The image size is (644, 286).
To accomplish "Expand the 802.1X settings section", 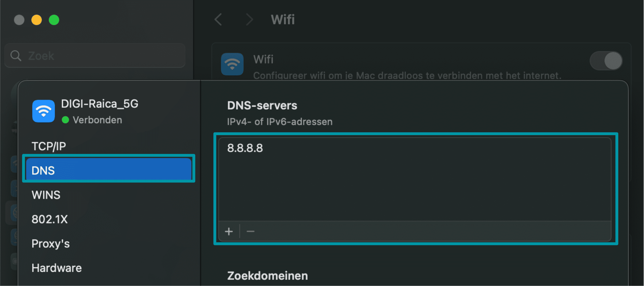I will tap(49, 219).
